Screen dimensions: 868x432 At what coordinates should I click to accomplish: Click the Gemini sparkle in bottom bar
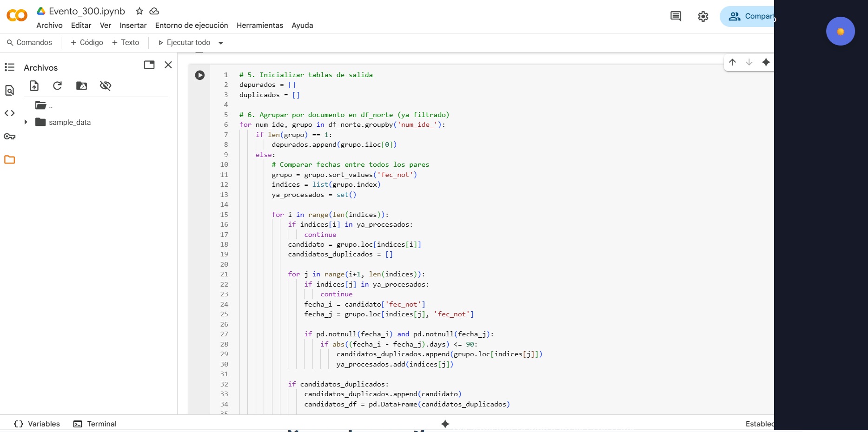[445, 424]
